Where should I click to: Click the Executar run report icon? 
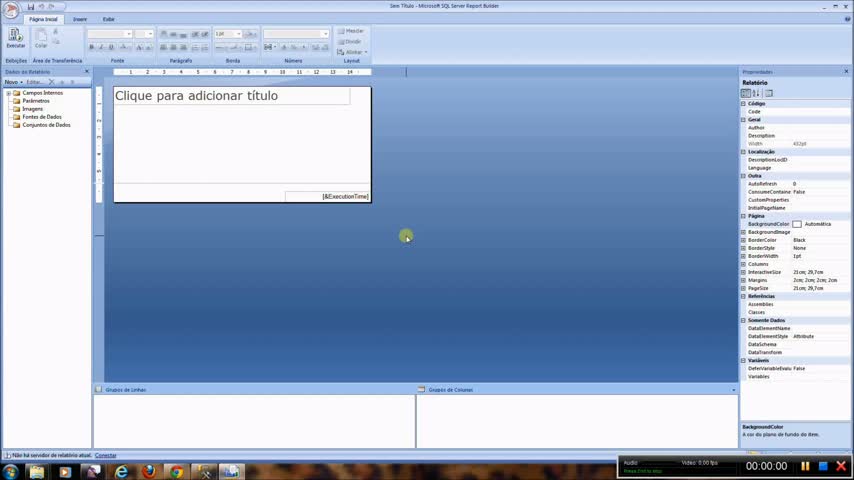(15, 37)
